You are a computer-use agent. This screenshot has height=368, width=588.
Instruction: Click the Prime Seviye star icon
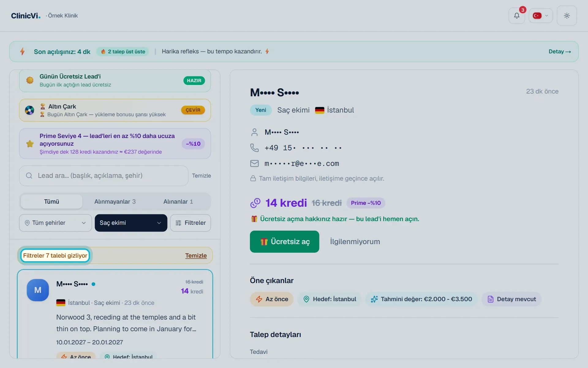pos(30,144)
